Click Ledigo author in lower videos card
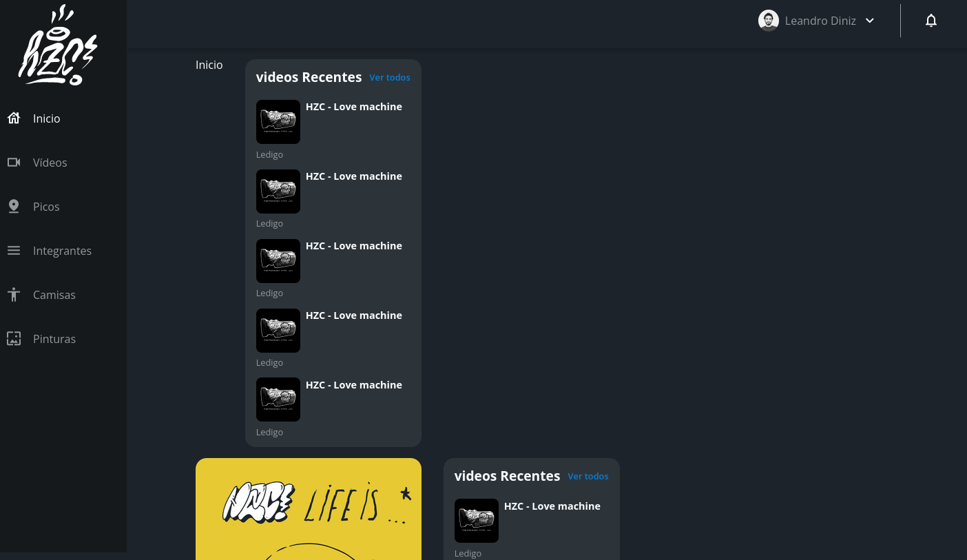This screenshot has height=560, width=967. (x=468, y=554)
